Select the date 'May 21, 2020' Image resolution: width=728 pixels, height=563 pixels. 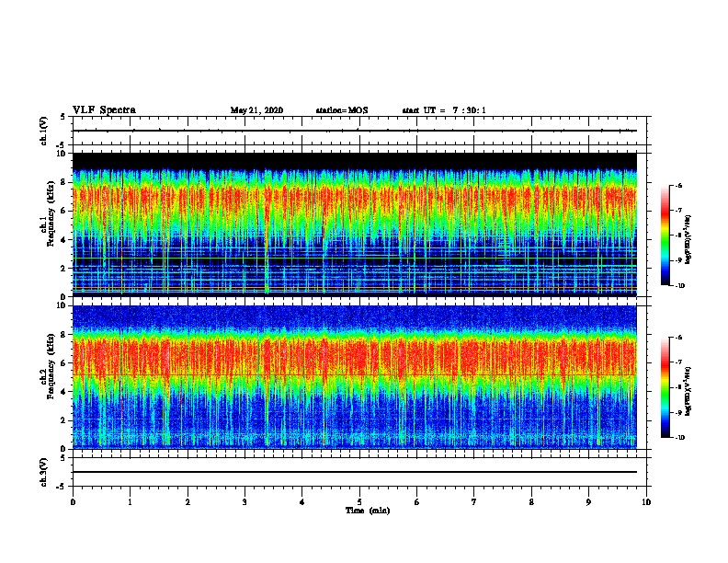coord(256,110)
